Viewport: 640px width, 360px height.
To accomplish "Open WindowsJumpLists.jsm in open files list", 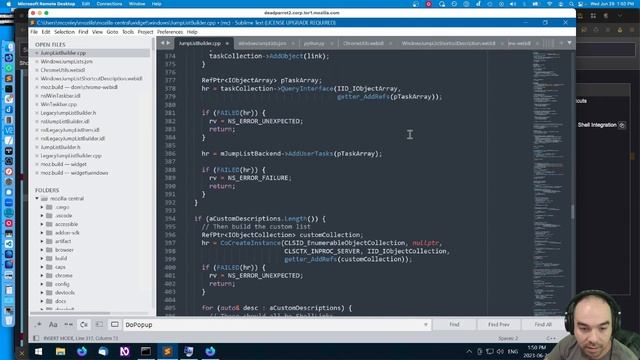I will [67, 62].
